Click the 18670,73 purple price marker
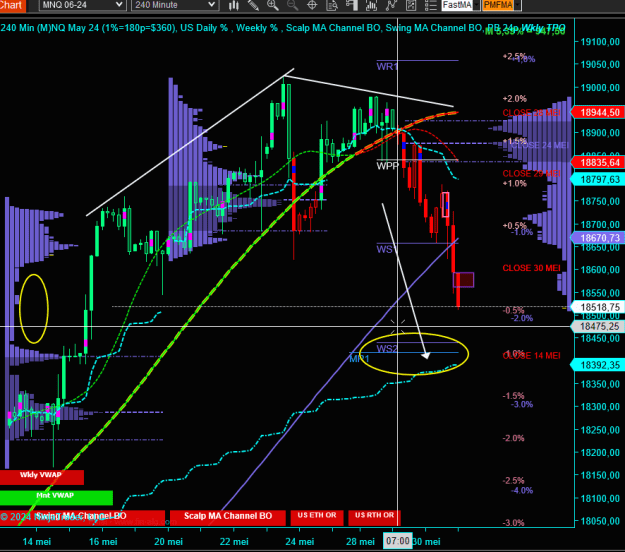 (598, 238)
